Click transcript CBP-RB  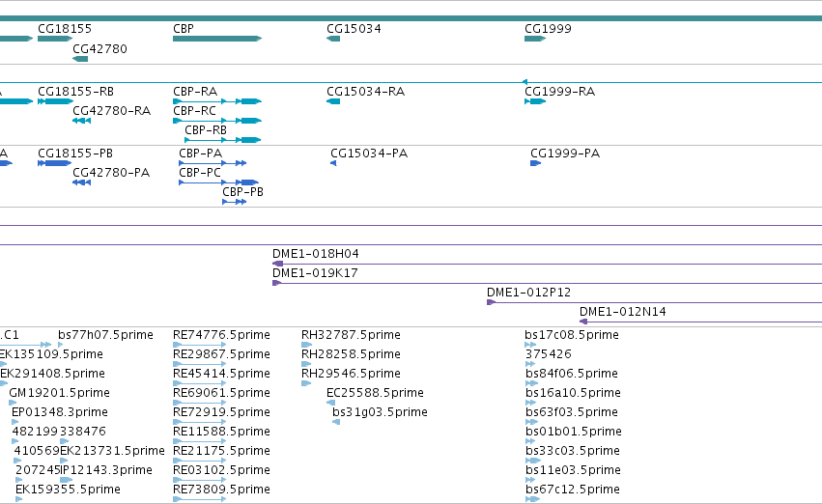(206, 130)
